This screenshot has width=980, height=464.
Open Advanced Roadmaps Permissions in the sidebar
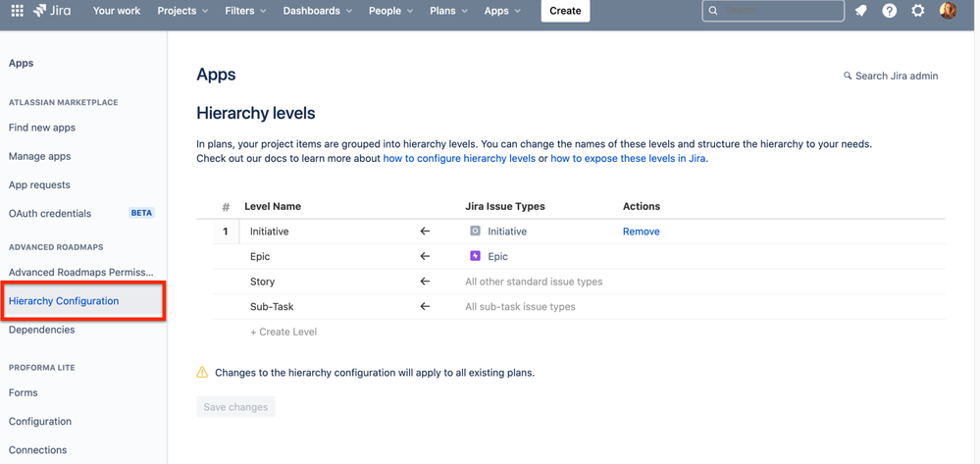point(80,272)
